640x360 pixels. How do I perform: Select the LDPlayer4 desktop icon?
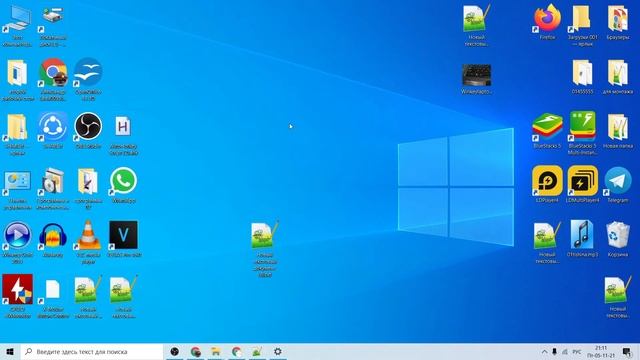click(547, 181)
